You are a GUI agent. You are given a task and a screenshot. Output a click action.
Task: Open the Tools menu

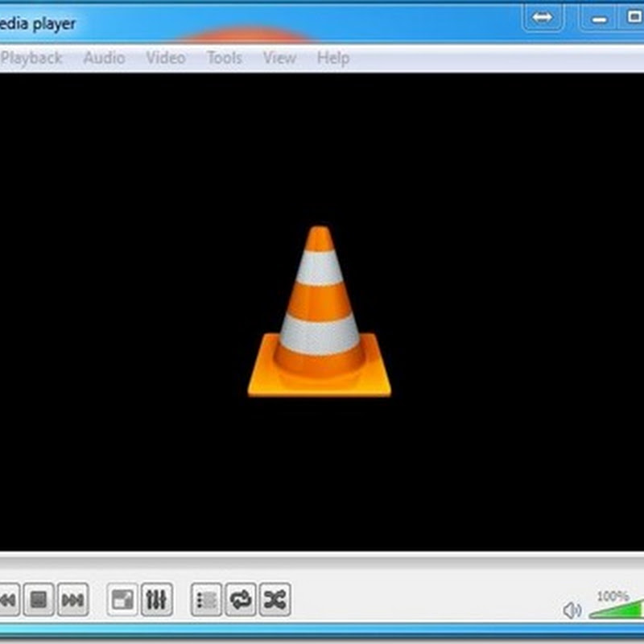pos(225,58)
